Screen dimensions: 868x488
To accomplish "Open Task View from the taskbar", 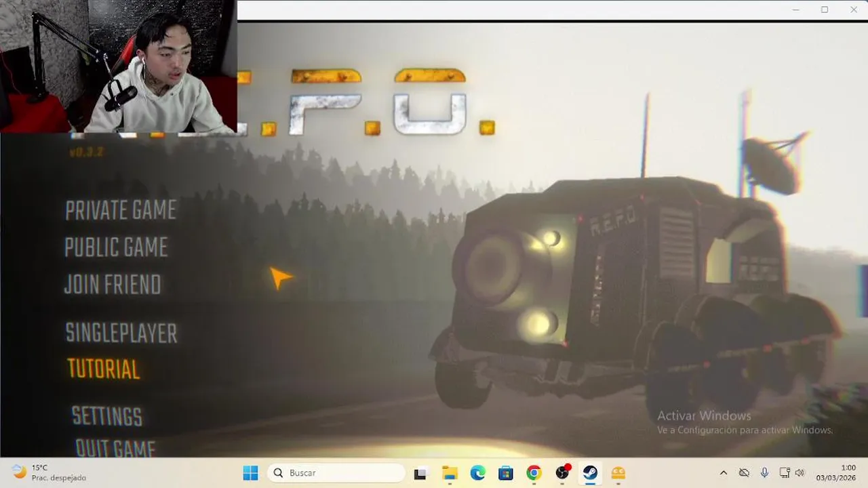I will [x=421, y=473].
